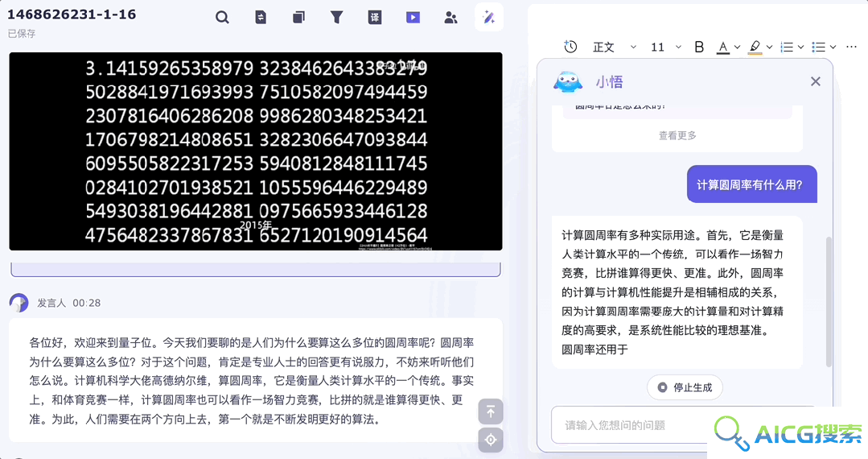Click the 发言人 speaker name
The height and width of the screenshot is (459, 868).
click(51, 303)
